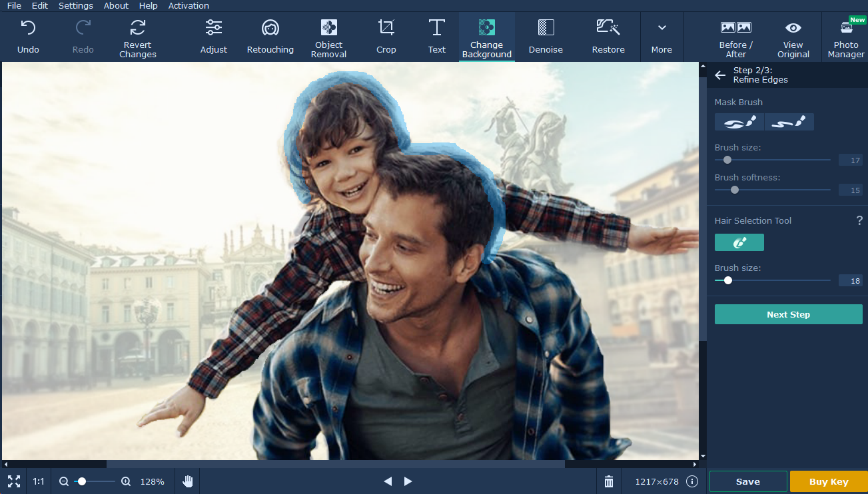The width and height of the screenshot is (868, 494).
Task: Open the Text tool
Action: point(437,37)
